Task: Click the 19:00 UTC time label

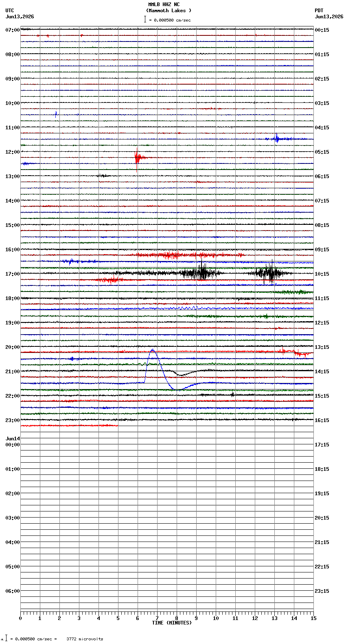Action: coord(13,323)
